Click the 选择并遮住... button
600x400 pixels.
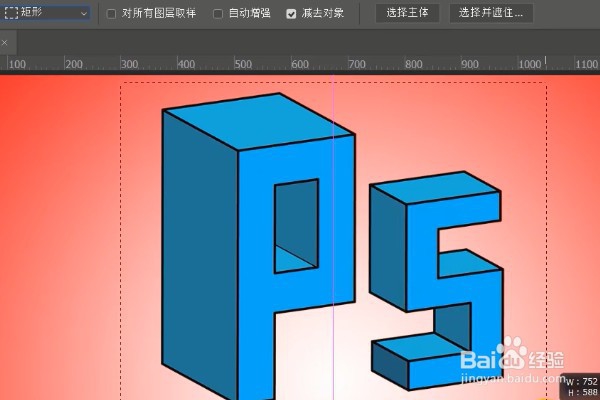pyautogui.click(x=491, y=13)
